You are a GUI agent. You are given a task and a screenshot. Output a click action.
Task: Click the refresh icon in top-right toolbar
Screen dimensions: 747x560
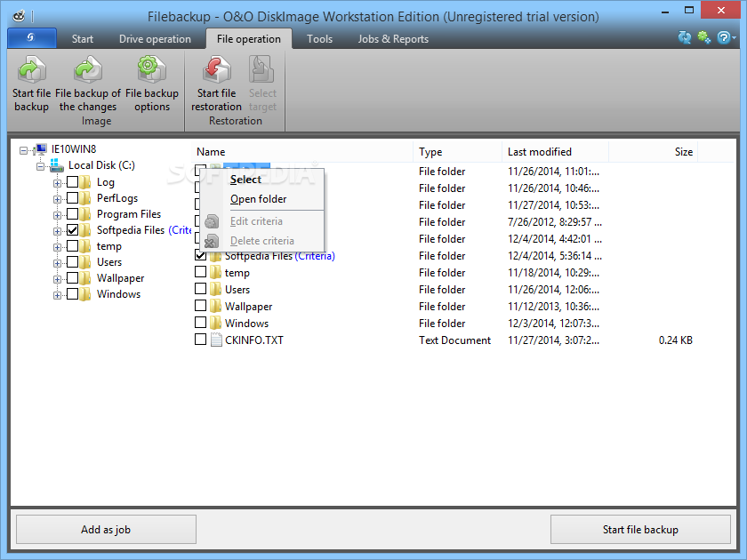685,37
